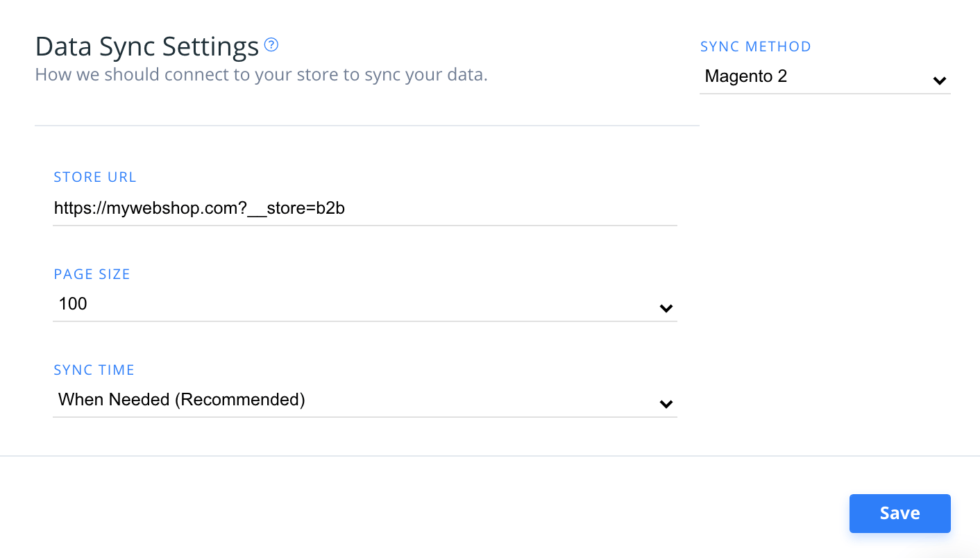
Task: Click the SYNC METHOD field label
Action: coord(756,46)
